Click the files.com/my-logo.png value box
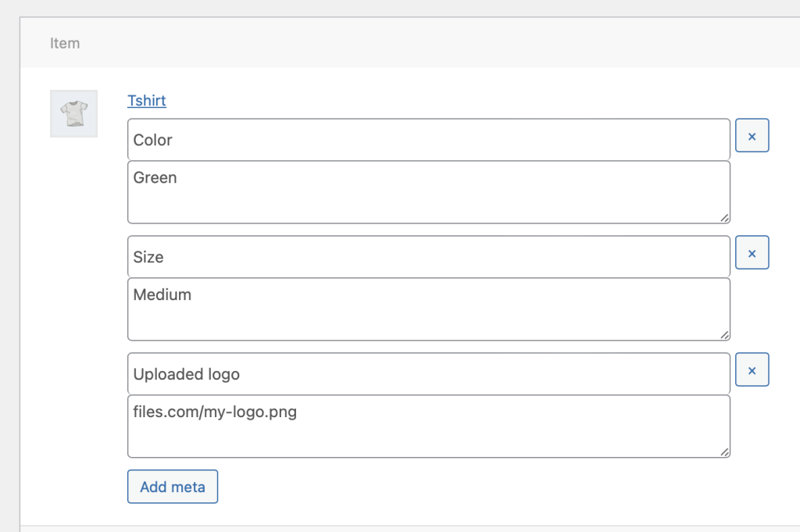This screenshot has height=532, width=800. [428, 427]
